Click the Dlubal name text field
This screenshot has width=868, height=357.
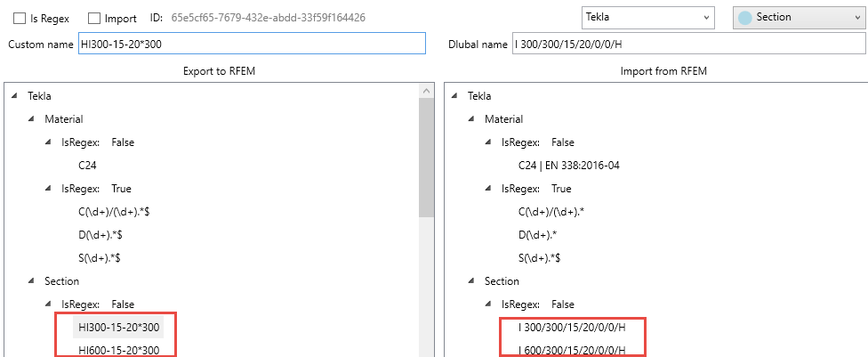click(688, 45)
